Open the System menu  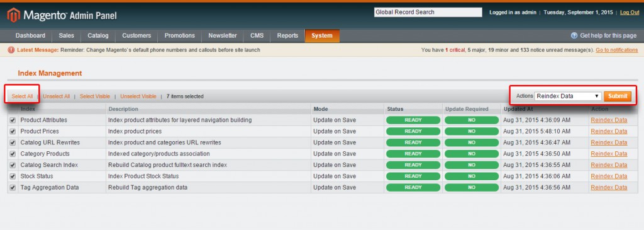coord(322,36)
